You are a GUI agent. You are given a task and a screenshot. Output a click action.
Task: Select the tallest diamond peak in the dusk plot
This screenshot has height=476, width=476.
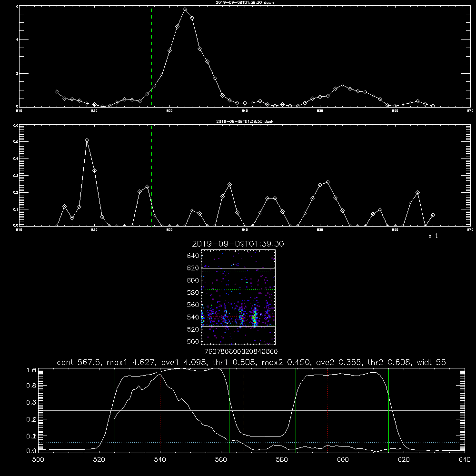pyautogui.click(x=87, y=140)
